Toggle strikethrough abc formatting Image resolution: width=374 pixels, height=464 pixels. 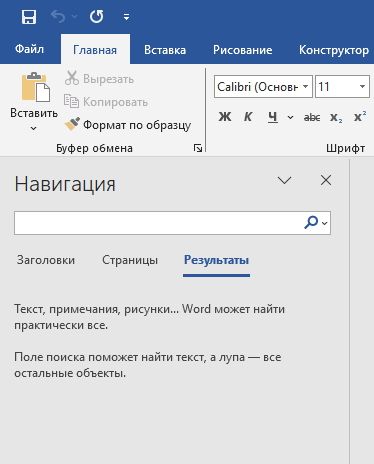(x=312, y=117)
